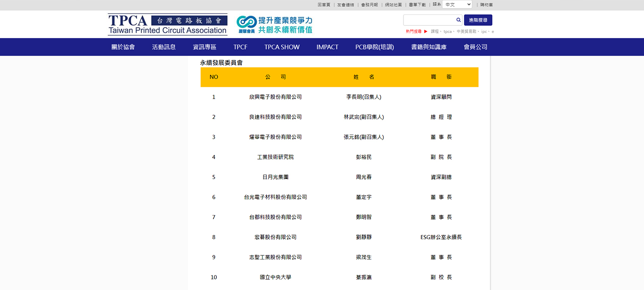Click the name 董定宇
Viewport: 644px width, 290px height.
[x=364, y=197]
